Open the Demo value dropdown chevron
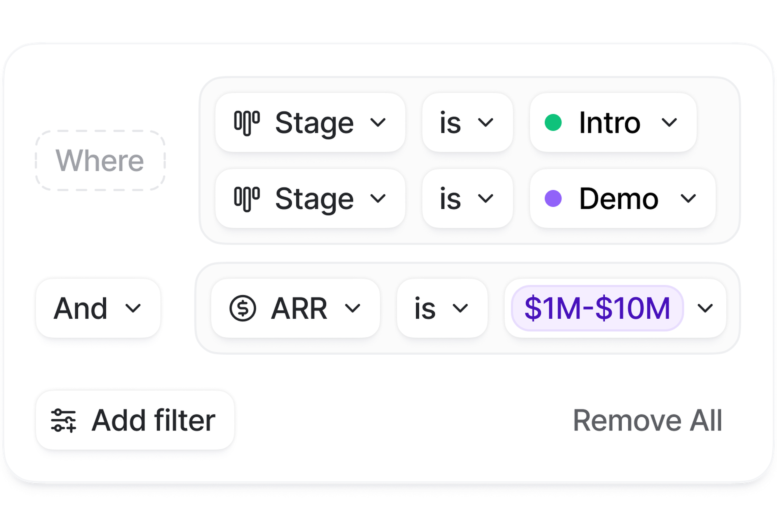 (688, 198)
